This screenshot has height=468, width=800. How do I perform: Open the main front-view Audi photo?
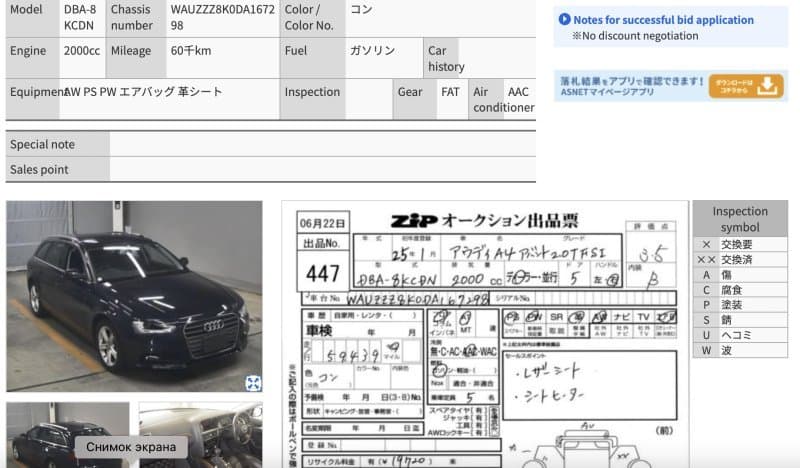point(134,296)
